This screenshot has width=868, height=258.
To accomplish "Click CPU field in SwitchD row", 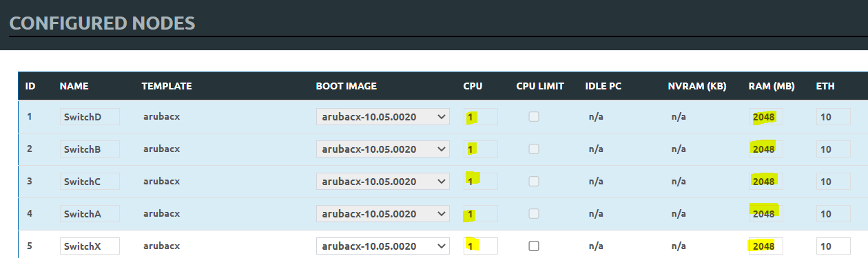I will [481, 117].
